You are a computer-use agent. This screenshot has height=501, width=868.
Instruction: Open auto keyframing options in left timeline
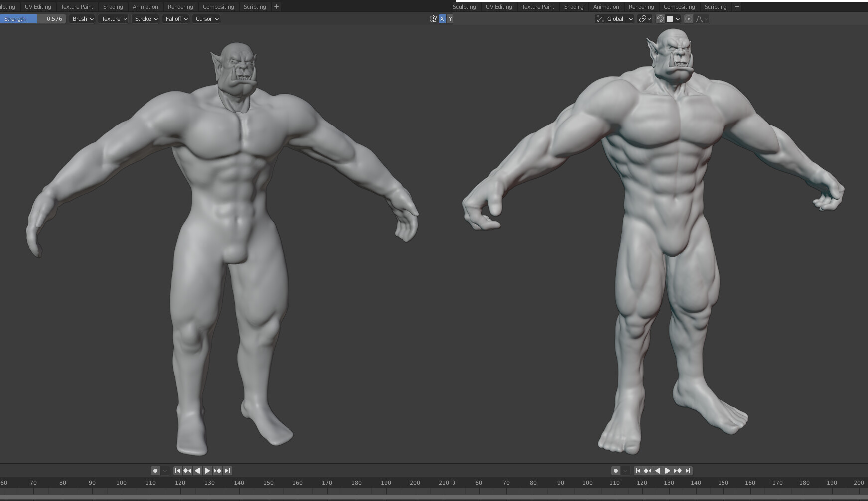point(165,471)
